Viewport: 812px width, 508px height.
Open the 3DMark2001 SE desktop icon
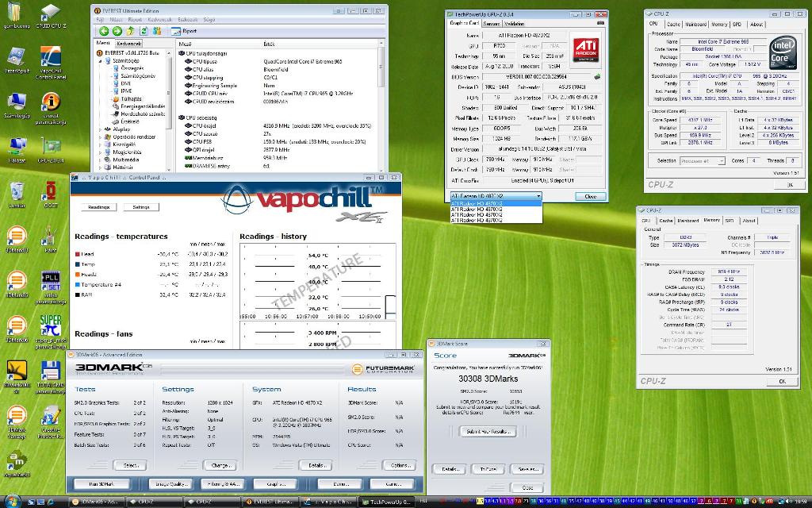click(x=17, y=377)
